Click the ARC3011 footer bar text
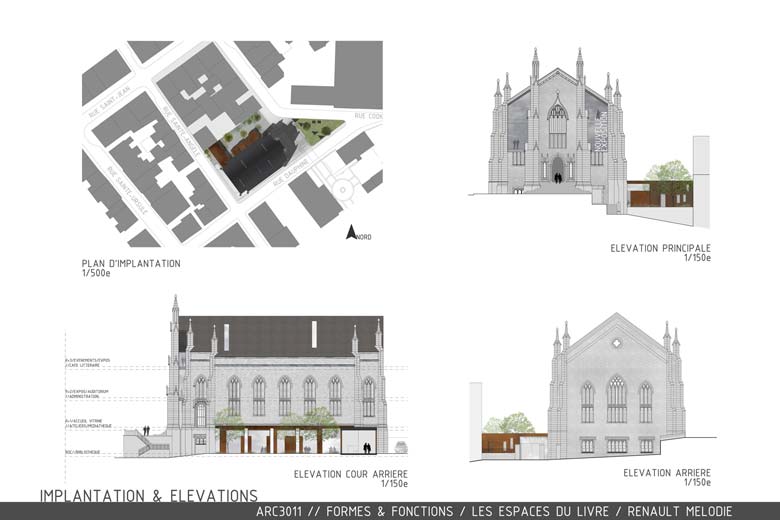This screenshot has height=520, width=780. pyautogui.click(x=508, y=511)
